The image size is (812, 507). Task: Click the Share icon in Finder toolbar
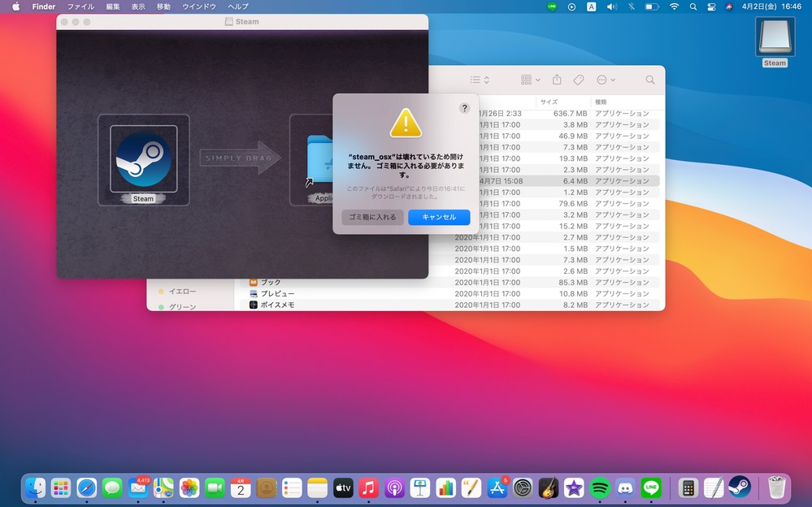coord(557,80)
